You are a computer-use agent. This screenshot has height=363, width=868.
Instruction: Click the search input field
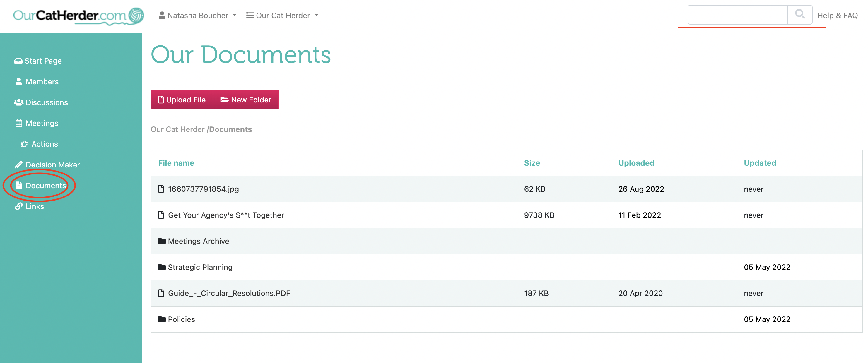coord(737,15)
